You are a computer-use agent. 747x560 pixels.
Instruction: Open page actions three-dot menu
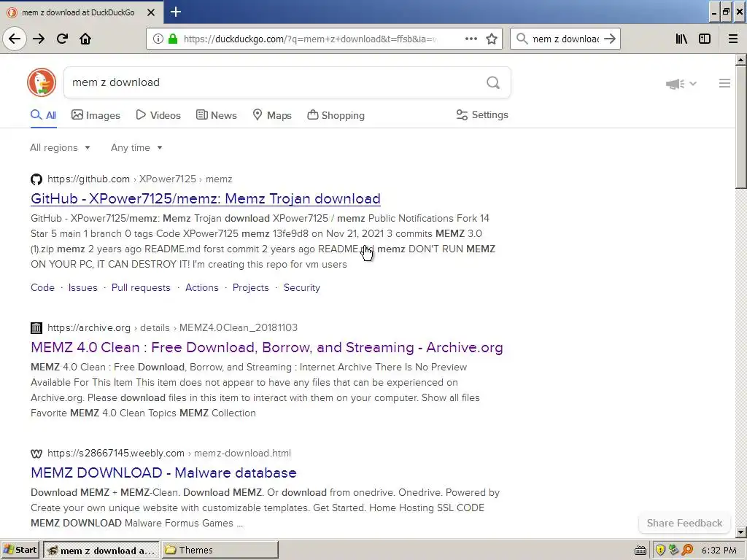pyautogui.click(x=471, y=39)
